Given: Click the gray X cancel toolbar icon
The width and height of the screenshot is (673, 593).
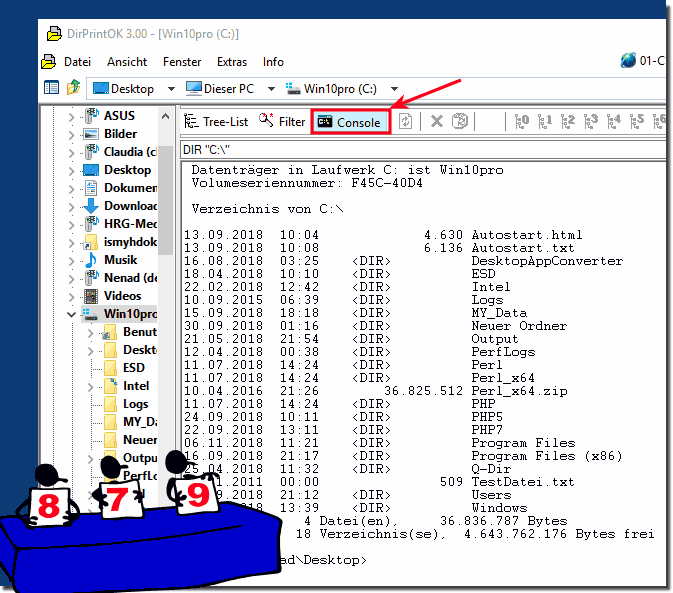Looking at the screenshot, I should 437,121.
